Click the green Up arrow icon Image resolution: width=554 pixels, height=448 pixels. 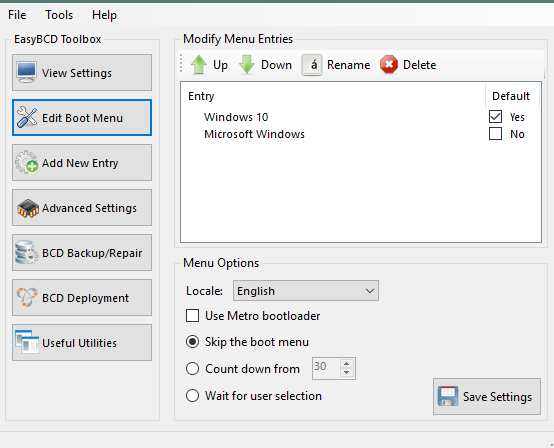(199, 65)
